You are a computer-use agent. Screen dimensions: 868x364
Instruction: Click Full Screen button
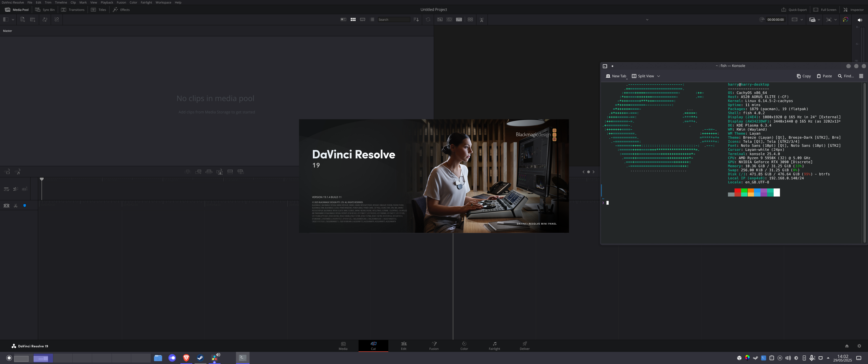point(825,10)
